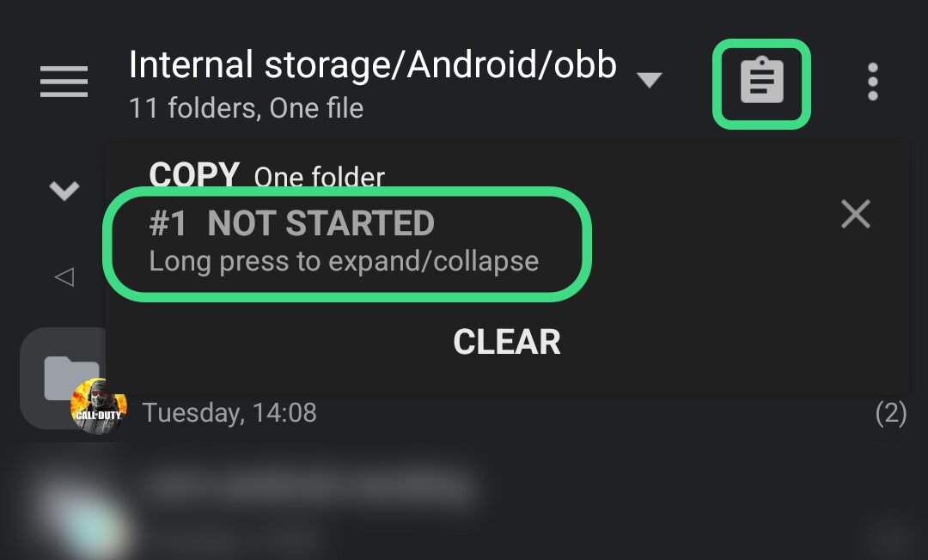The height and width of the screenshot is (560, 928).
Task: Tap the 11 folders, One file subtitle
Action: click(246, 108)
